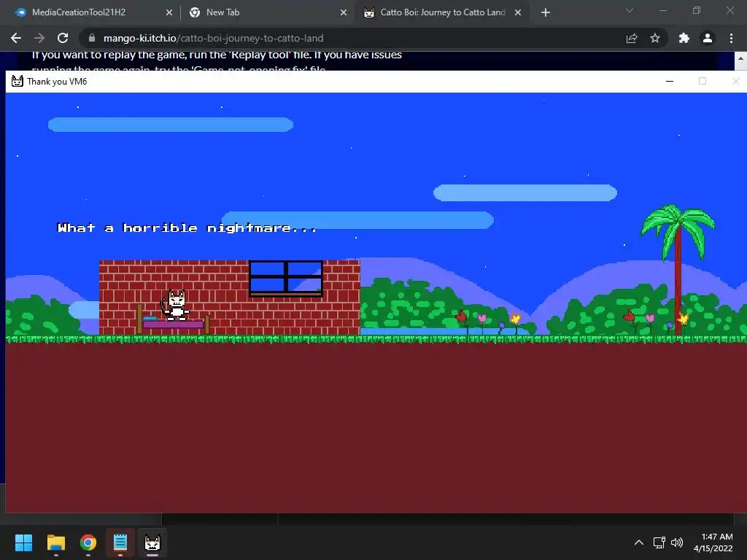Close the Thank you VM6 game window
747x560 pixels.
point(735,82)
